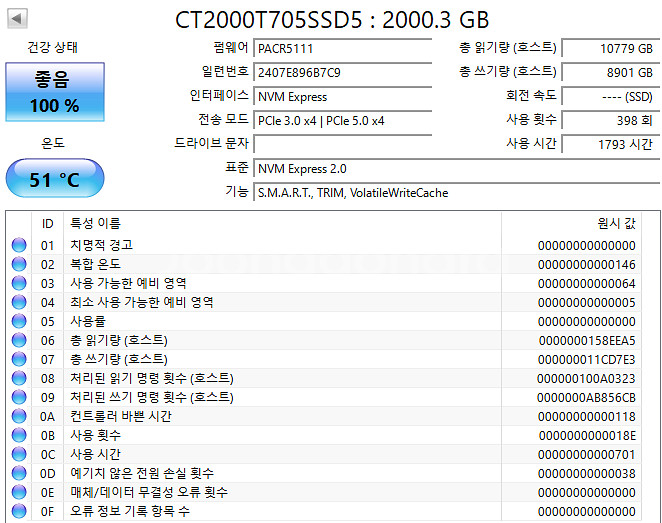The width and height of the screenshot is (662, 523).
Task: Click raw value 0000000158EEA5
Action: point(587,341)
